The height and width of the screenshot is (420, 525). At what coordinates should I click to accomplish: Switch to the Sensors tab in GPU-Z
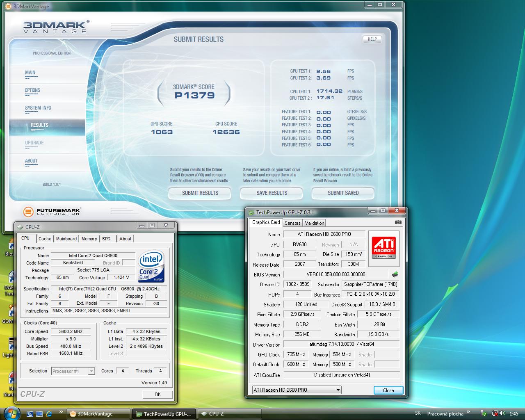[x=292, y=223]
